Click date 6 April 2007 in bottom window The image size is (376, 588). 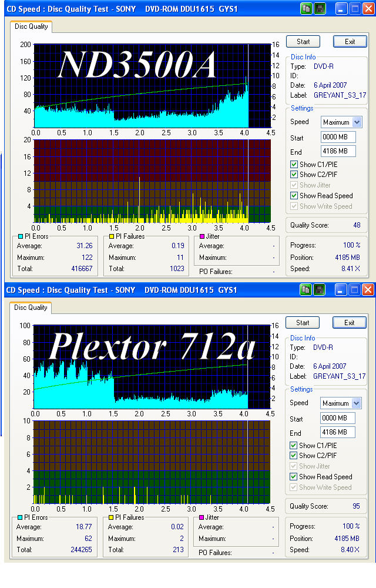[330, 366]
